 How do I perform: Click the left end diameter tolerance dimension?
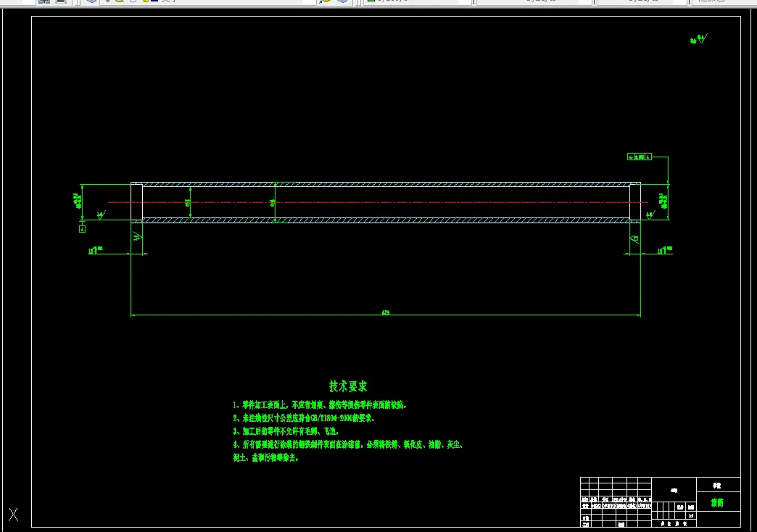pos(77,201)
